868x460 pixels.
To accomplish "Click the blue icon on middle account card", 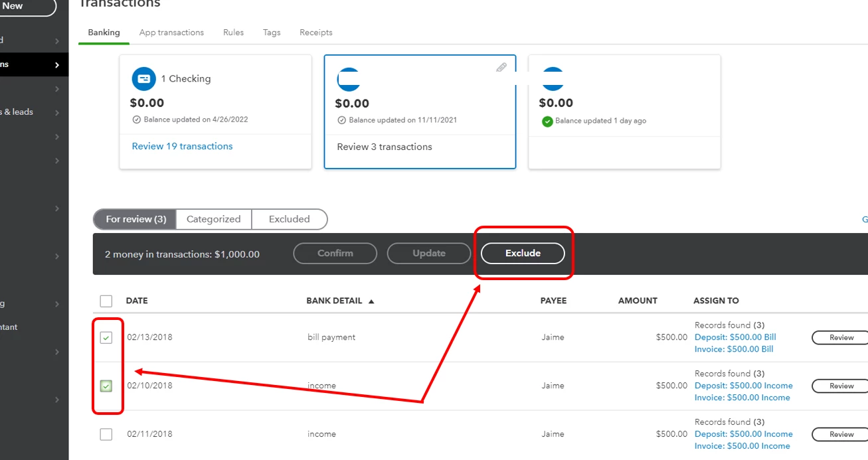I will (x=349, y=80).
